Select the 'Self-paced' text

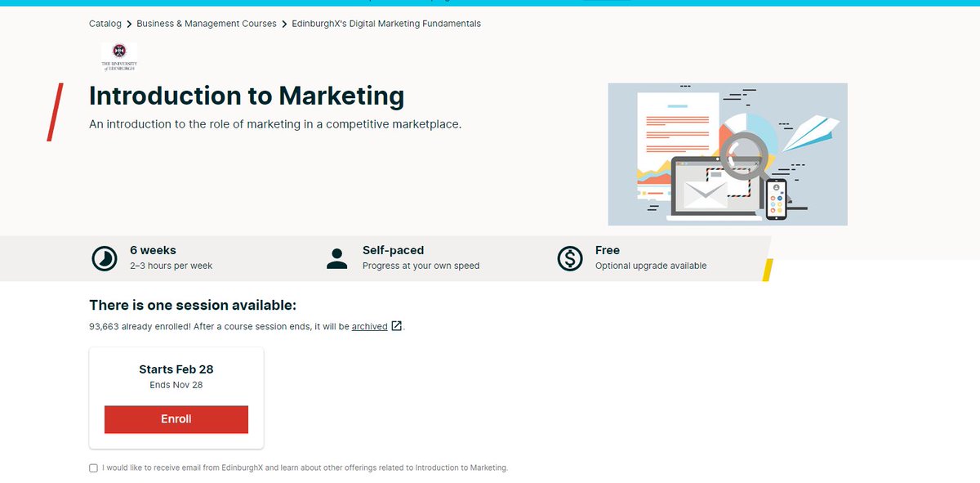coord(394,250)
